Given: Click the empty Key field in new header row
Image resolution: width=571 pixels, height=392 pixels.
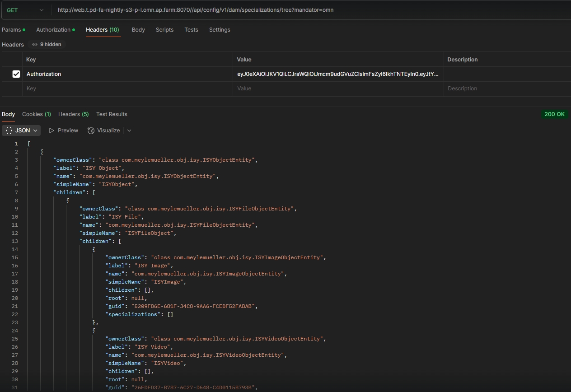Looking at the screenshot, I should 127,89.
